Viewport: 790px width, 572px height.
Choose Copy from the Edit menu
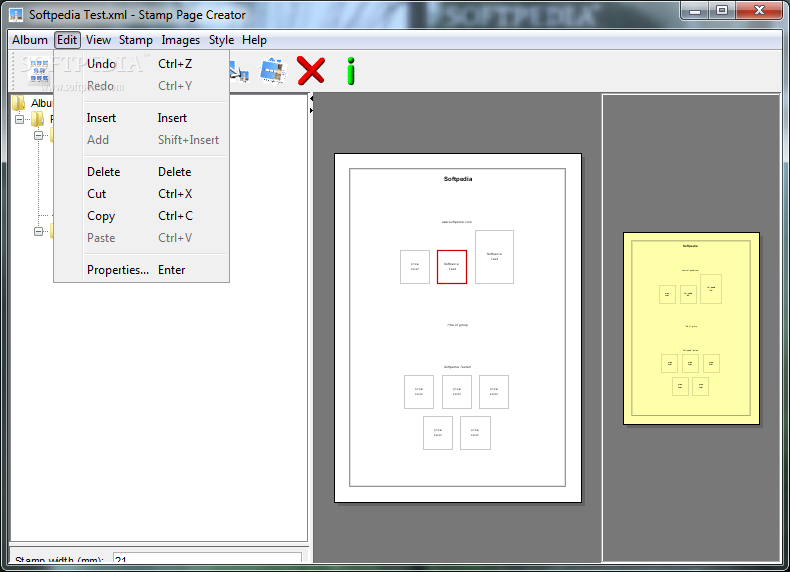pyautogui.click(x=142, y=216)
